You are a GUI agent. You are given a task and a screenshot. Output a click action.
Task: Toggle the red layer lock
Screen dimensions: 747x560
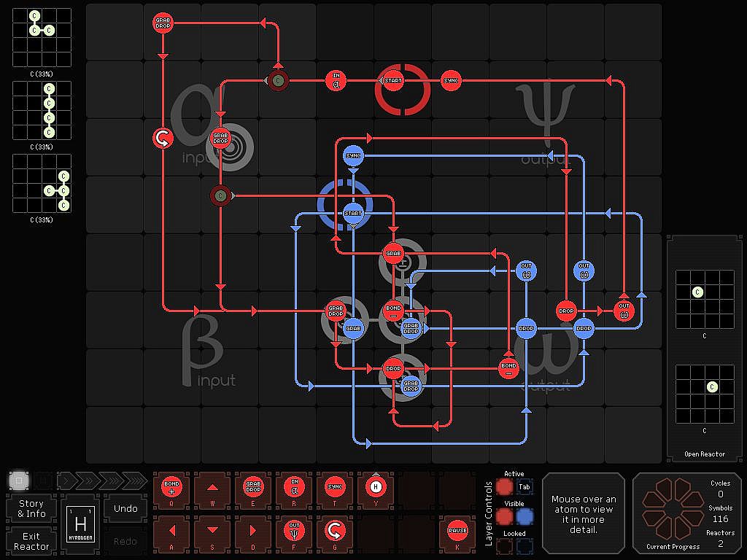pos(505,546)
